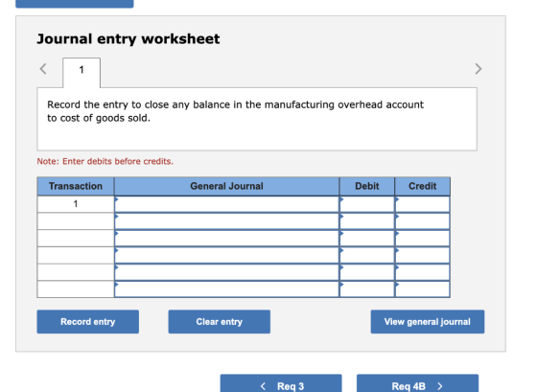Click the General Journal column header

click(x=226, y=186)
